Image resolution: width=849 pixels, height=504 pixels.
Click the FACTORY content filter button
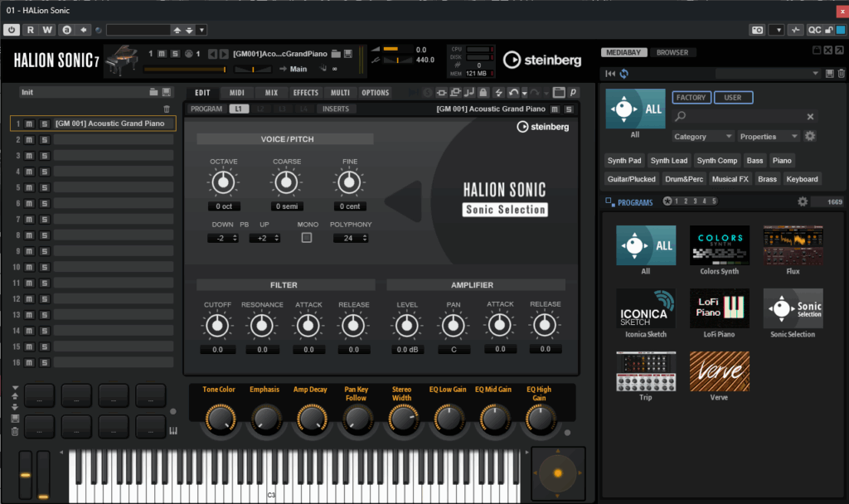691,97
